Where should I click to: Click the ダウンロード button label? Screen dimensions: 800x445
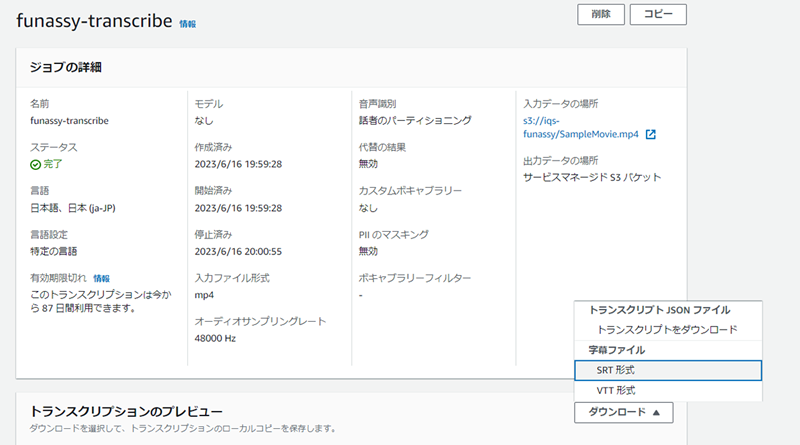617,412
